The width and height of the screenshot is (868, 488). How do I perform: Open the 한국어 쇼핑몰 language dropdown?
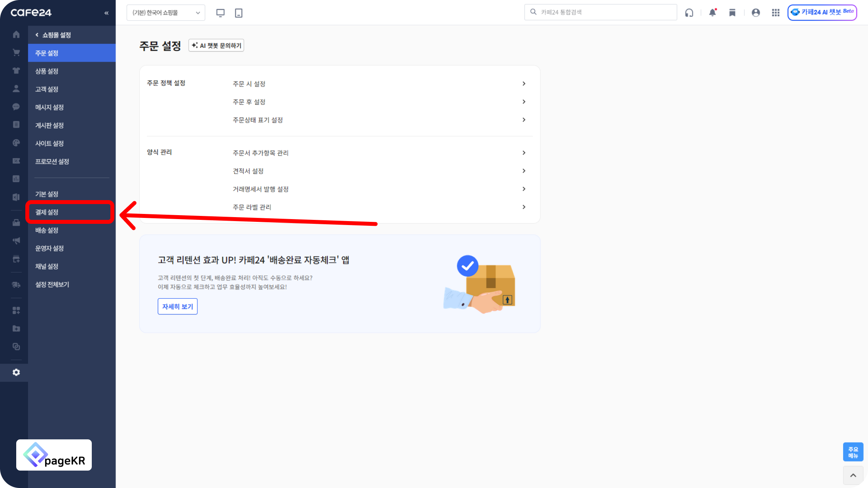coord(166,13)
